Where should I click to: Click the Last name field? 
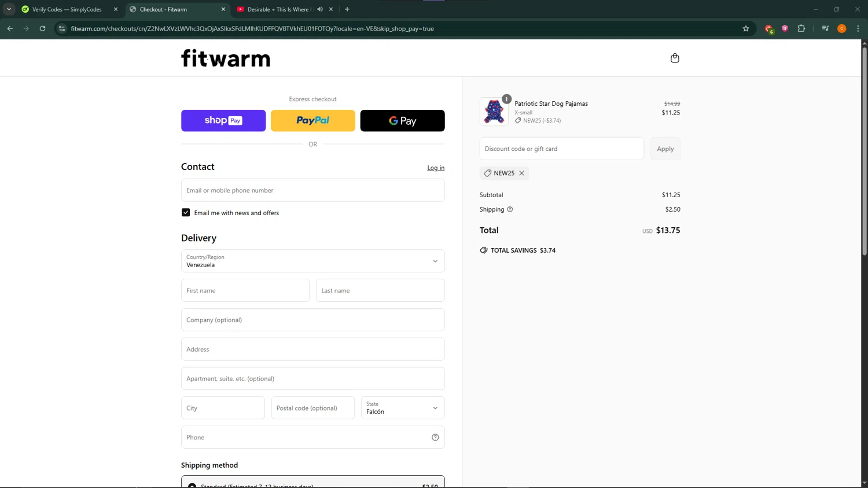click(380, 290)
